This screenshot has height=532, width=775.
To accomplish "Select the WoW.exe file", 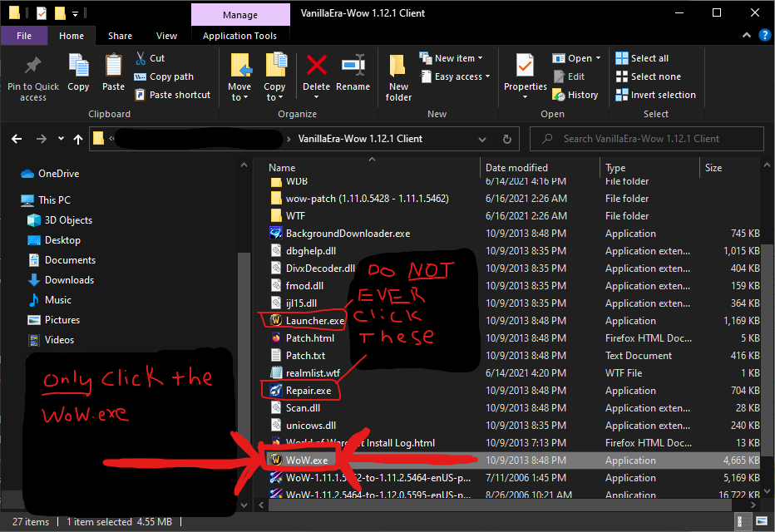I will (x=514, y=461).
